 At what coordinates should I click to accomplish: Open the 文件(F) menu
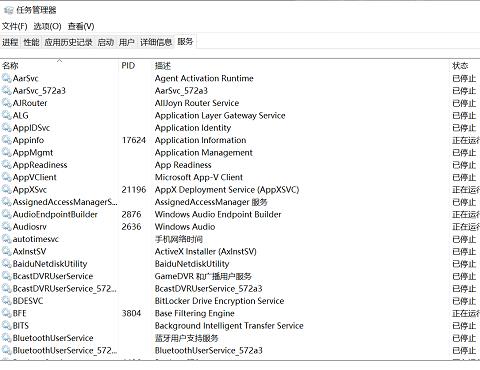point(14,26)
